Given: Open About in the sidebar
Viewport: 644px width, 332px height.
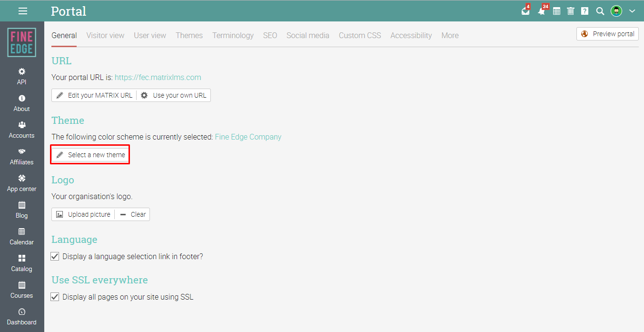Looking at the screenshot, I should point(22,103).
